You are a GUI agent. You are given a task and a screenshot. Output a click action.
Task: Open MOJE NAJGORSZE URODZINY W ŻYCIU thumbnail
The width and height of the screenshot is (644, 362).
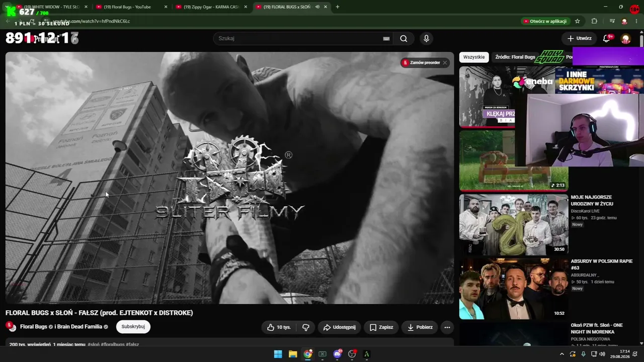click(514, 225)
